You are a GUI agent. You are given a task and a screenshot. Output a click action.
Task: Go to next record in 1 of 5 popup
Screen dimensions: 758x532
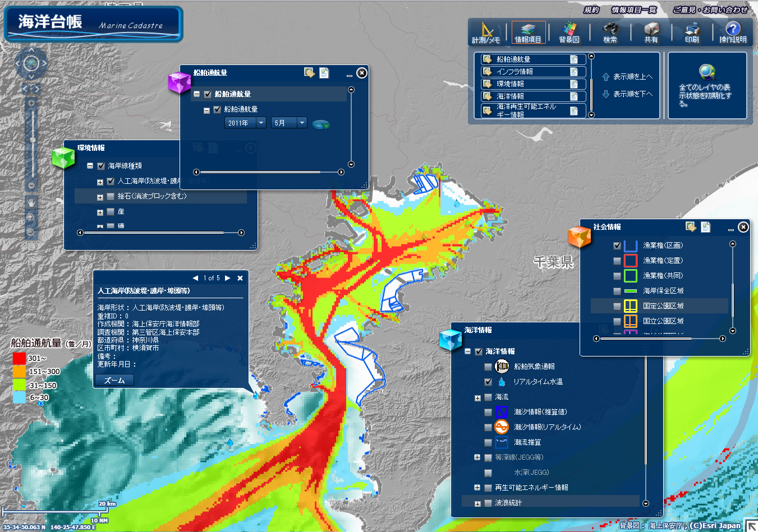[x=227, y=278]
